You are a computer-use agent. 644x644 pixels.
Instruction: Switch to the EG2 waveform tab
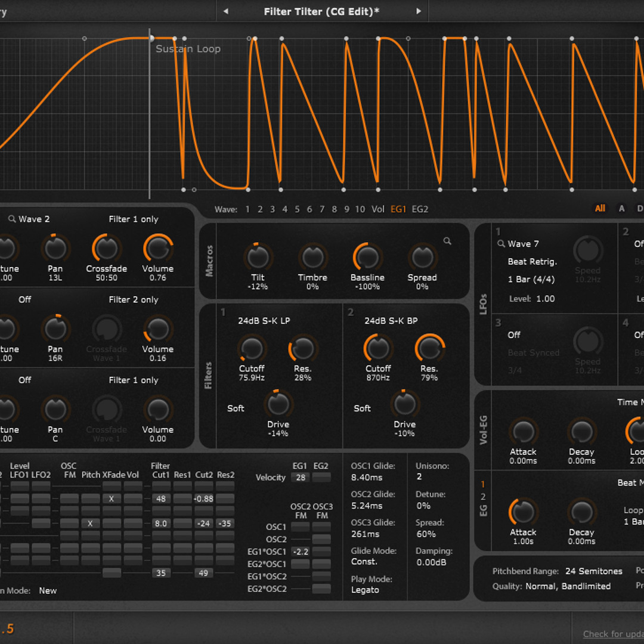420,209
